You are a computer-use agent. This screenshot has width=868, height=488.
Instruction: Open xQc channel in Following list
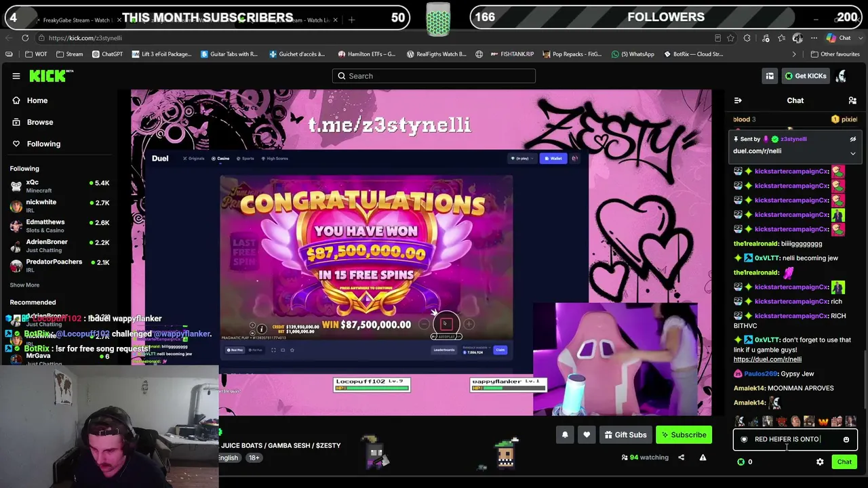click(x=60, y=186)
